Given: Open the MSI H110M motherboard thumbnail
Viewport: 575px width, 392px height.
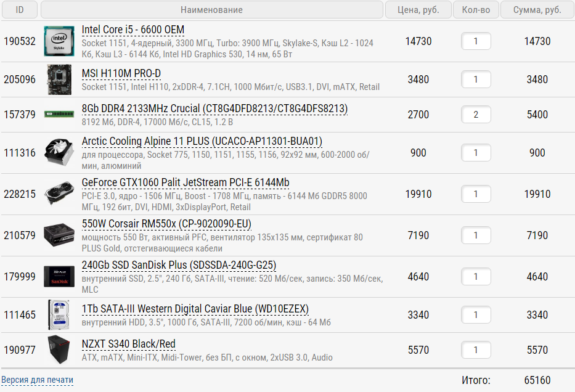Looking at the screenshot, I should tap(59, 80).
